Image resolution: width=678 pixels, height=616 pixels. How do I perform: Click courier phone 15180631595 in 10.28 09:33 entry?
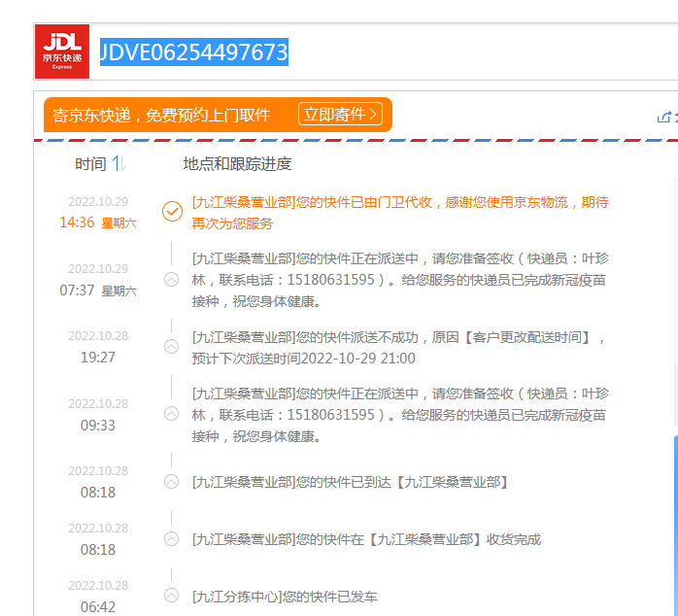(331, 415)
